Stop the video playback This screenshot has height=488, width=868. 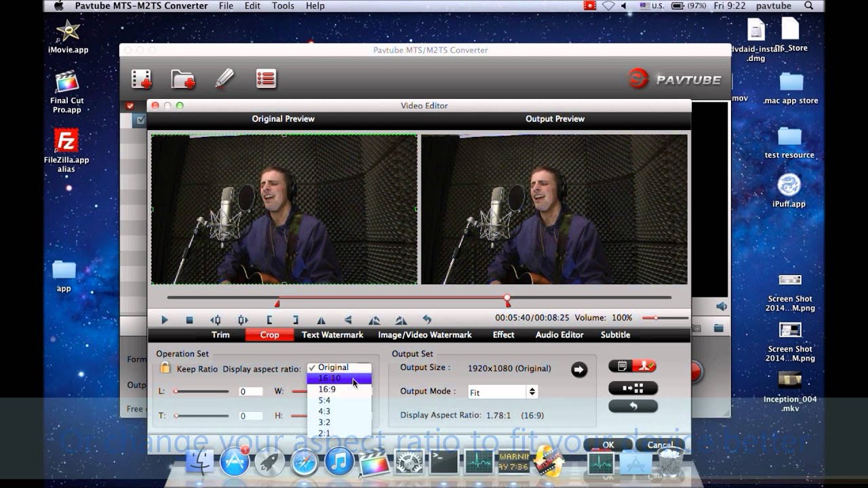click(x=190, y=320)
